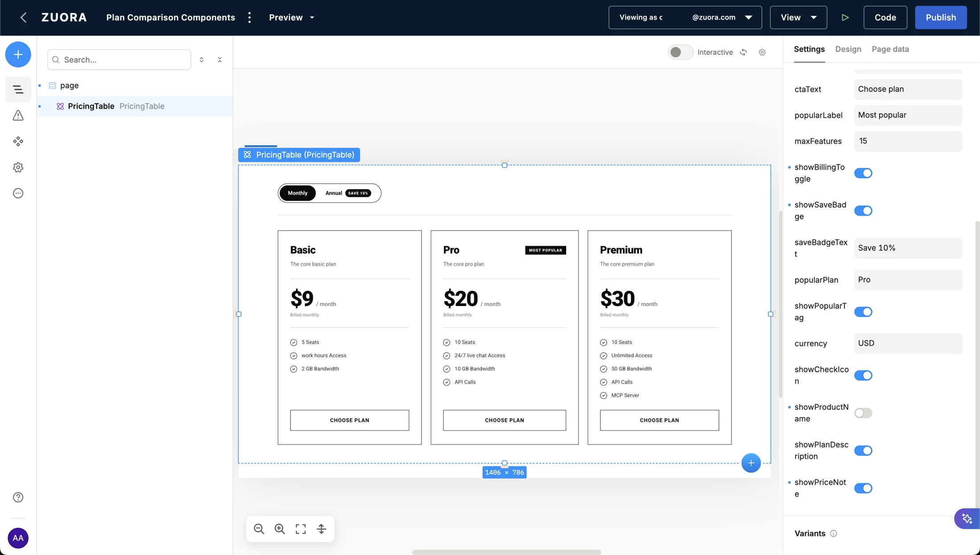Click the green run play button
This screenshot has height=555, width=980.
[x=845, y=17]
